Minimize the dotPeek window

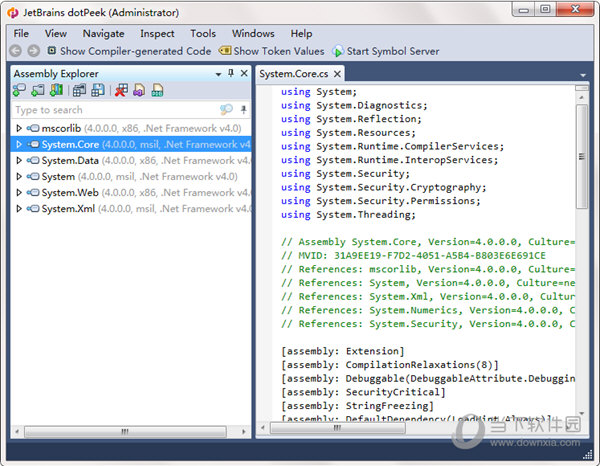tap(523, 9)
